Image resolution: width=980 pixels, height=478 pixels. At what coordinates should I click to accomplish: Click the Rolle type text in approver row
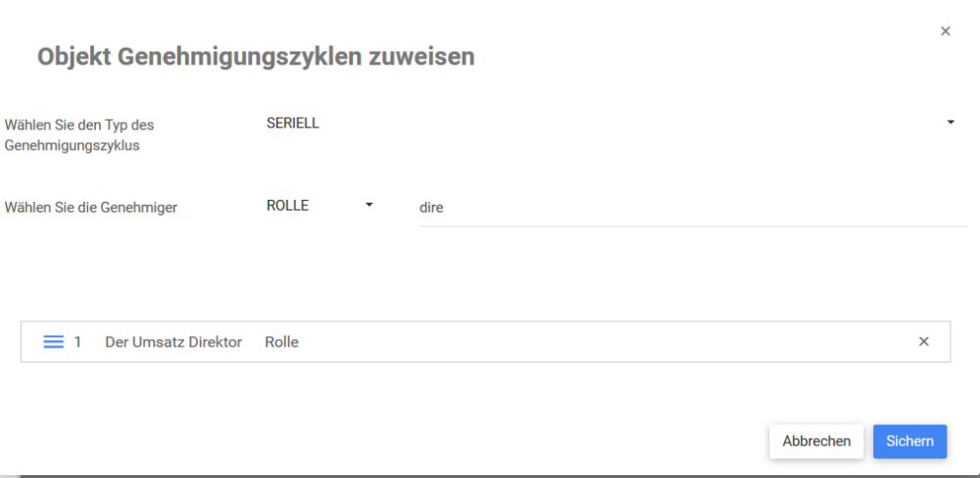pyautogui.click(x=281, y=342)
